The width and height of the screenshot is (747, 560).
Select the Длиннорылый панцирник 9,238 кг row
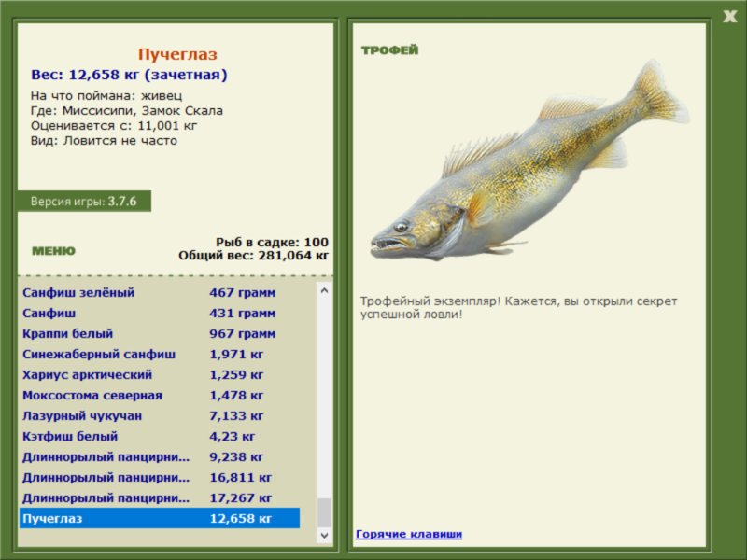(160, 456)
